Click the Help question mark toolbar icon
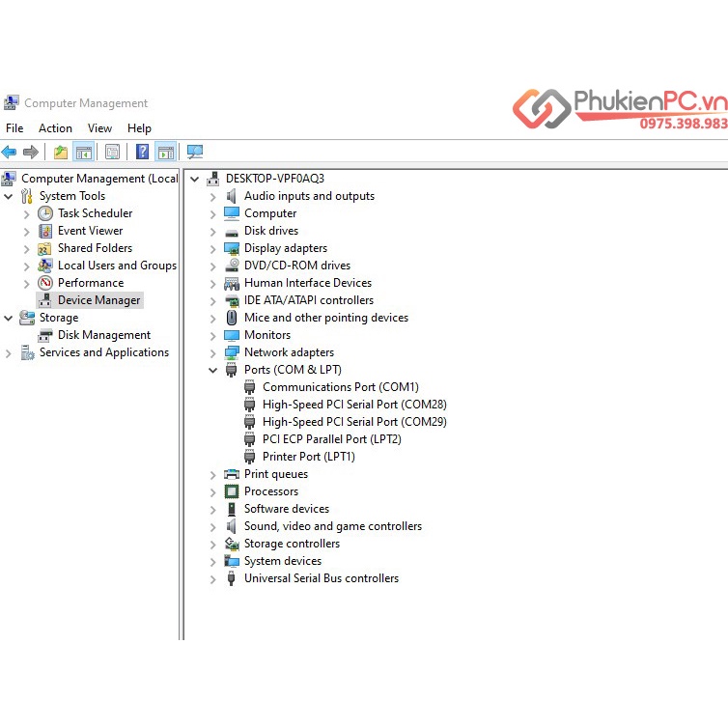The width and height of the screenshot is (728, 728). (x=142, y=152)
